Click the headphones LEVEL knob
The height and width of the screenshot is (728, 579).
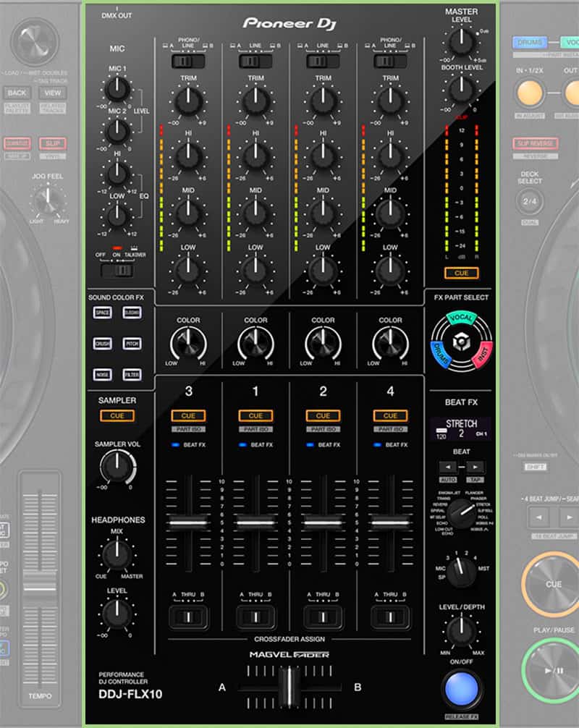point(117,614)
